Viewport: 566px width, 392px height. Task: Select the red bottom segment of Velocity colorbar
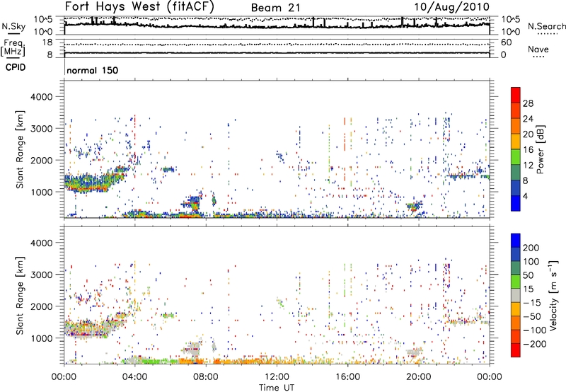[516, 350]
